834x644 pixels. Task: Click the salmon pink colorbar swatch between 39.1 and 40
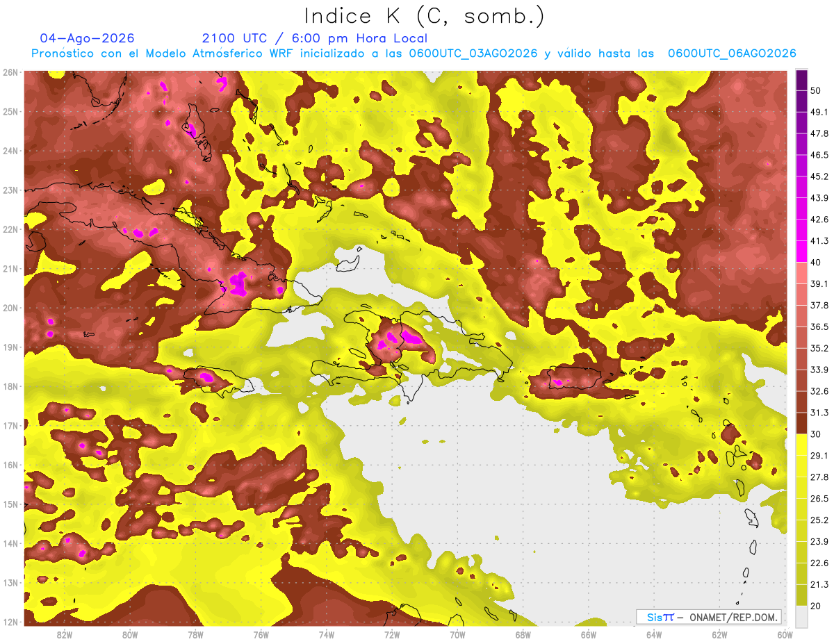click(801, 273)
